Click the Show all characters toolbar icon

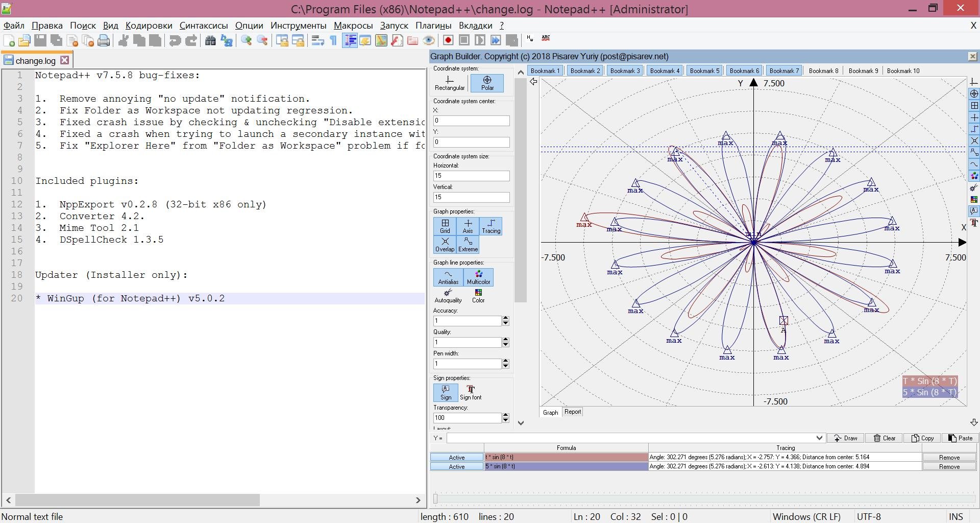tap(332, 40)
